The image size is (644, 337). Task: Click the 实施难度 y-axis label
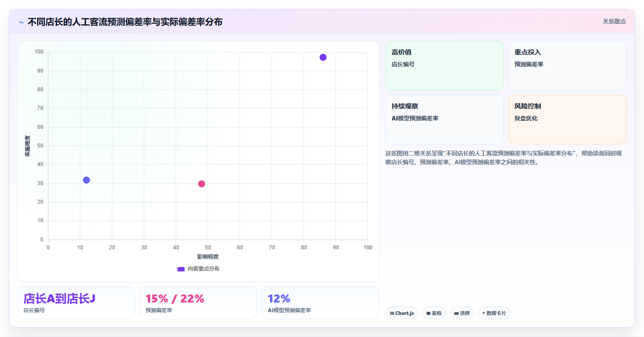point(27,146)
